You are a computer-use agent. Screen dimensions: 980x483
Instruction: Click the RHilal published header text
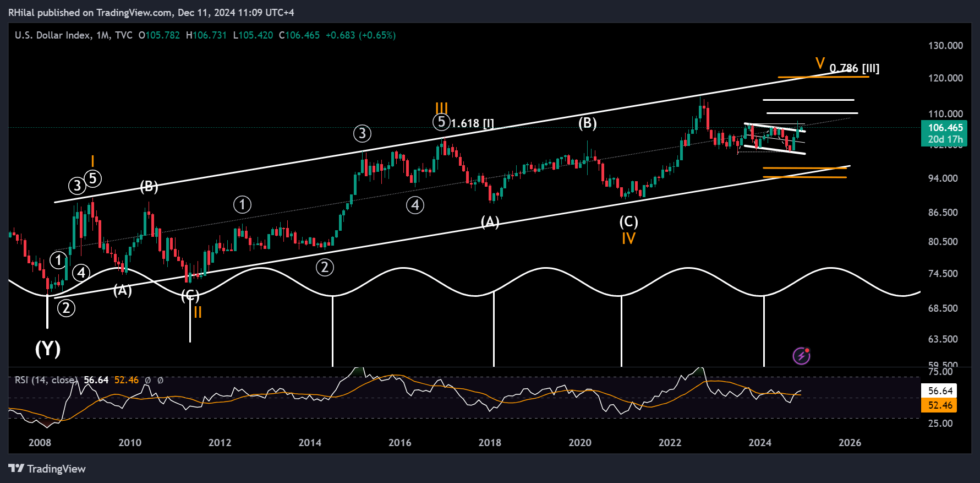click(x=151, y=12)
